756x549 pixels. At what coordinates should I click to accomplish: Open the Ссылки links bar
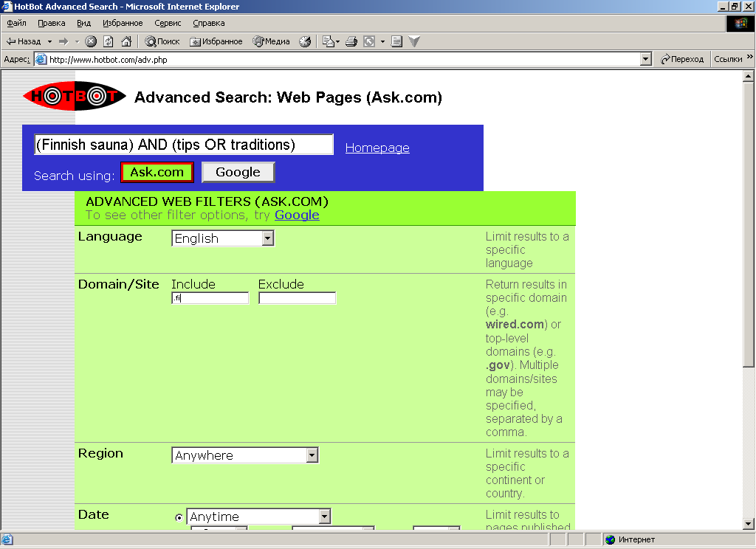[728, 59]
